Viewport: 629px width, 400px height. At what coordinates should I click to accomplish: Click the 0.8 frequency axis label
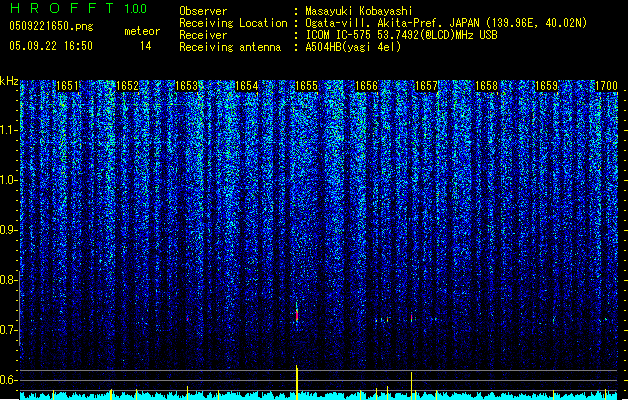[x=8, y=280]
